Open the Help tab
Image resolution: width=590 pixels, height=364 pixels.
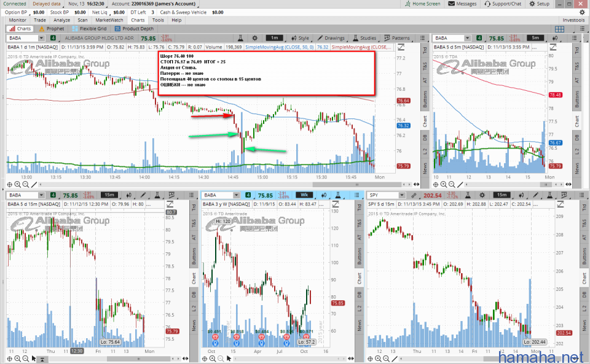coord(176,20)
